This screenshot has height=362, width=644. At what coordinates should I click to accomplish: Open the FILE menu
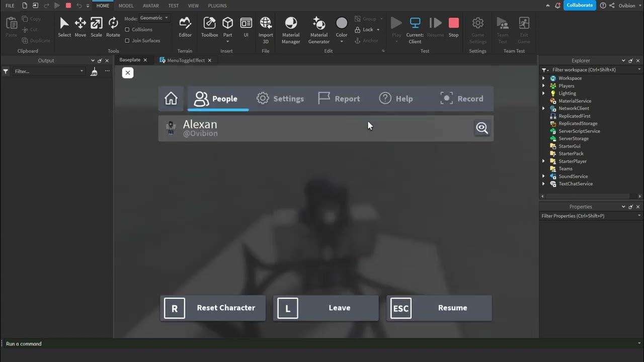pos(10,6)
